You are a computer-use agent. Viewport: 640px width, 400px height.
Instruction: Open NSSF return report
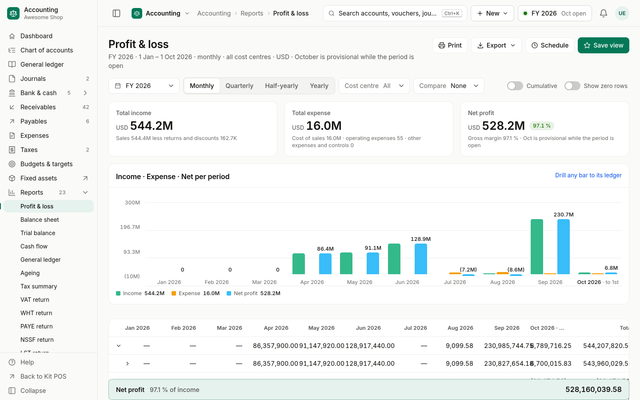tap(49, 340)
